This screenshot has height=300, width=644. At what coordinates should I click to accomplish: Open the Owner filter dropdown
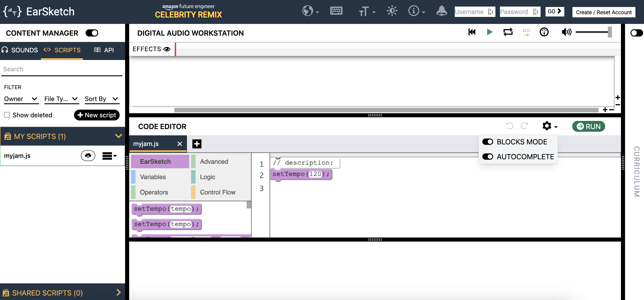click(x=21, y=99)
